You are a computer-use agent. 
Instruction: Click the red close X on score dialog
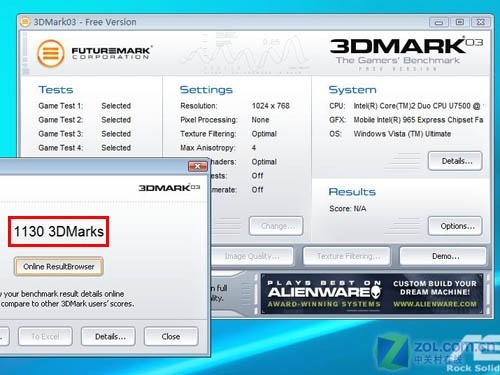[x=197, y=166]
